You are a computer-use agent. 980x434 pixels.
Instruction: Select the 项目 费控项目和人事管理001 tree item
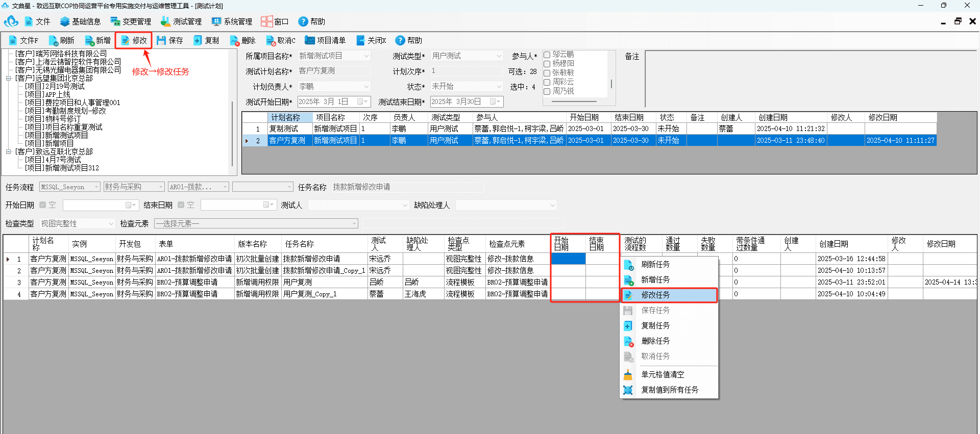[x=72, y=103]
